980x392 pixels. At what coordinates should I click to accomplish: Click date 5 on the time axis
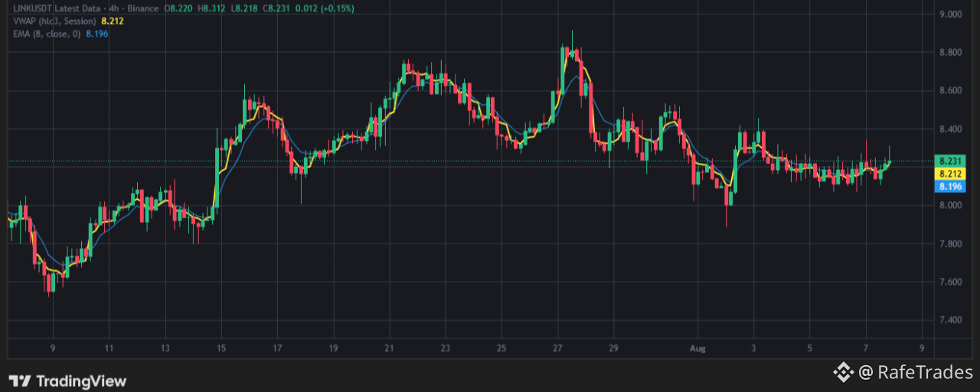(809, 348)
